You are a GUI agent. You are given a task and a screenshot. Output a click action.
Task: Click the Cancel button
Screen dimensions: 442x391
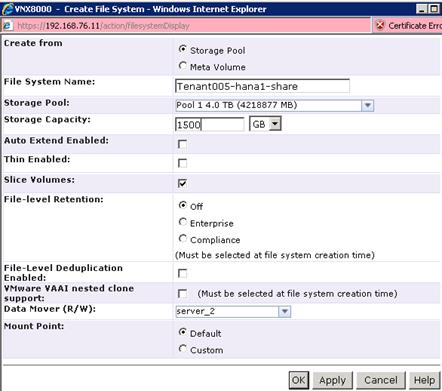pos(381,380)
